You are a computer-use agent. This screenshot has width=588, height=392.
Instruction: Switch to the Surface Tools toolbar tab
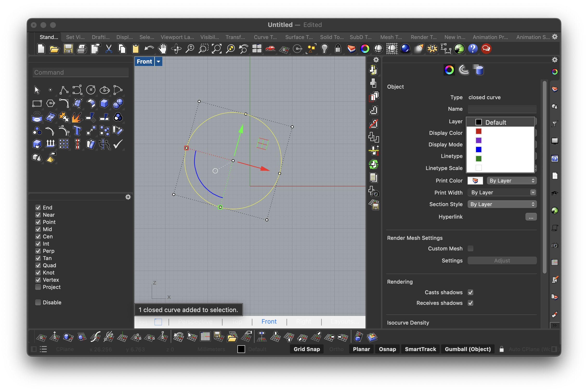[x=299, y=37]
